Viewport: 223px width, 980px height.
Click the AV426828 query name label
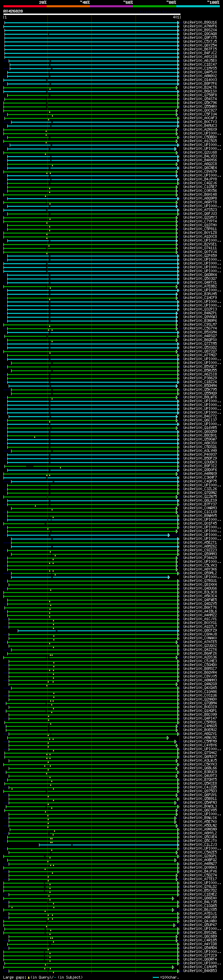click(13, 11)
